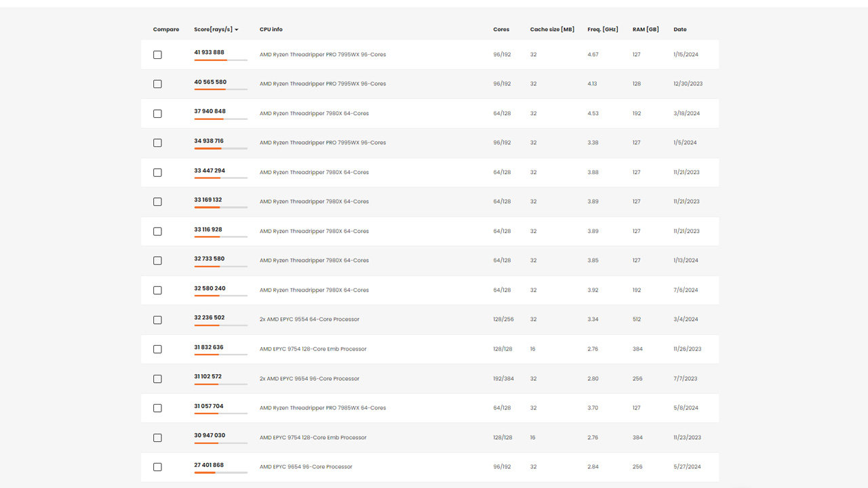Check compare box for Threadripper PRO 7985WX row

[x=157, y=409]
